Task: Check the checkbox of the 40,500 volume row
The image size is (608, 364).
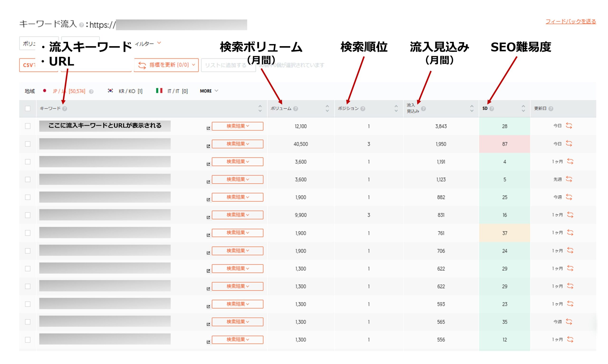Action: 28,144
